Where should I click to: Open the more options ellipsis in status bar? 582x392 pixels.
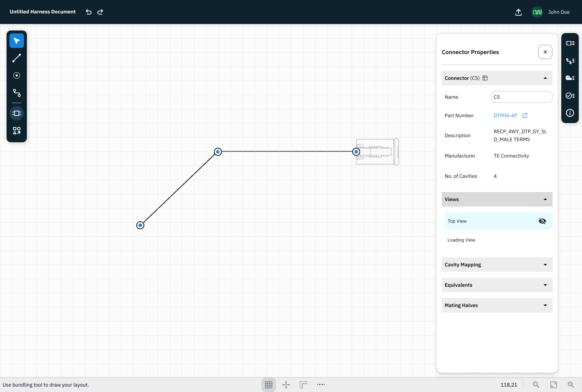click(x=321, y=384)
